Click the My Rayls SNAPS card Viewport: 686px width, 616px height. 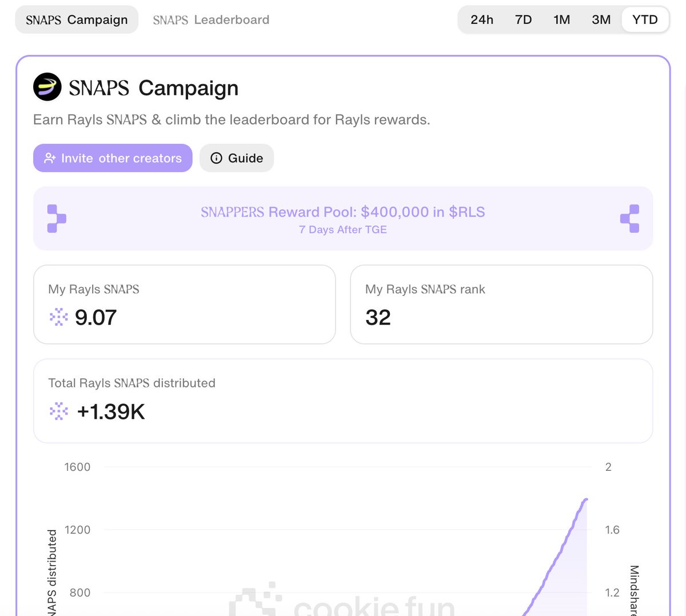184,305
